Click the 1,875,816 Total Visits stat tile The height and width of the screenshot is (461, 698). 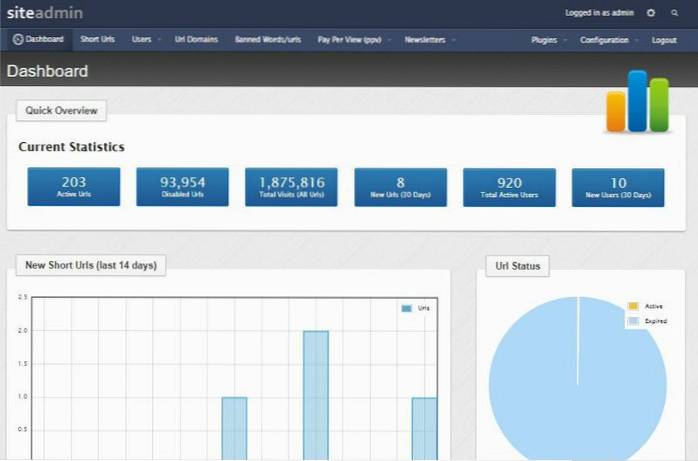pos(291,186)
